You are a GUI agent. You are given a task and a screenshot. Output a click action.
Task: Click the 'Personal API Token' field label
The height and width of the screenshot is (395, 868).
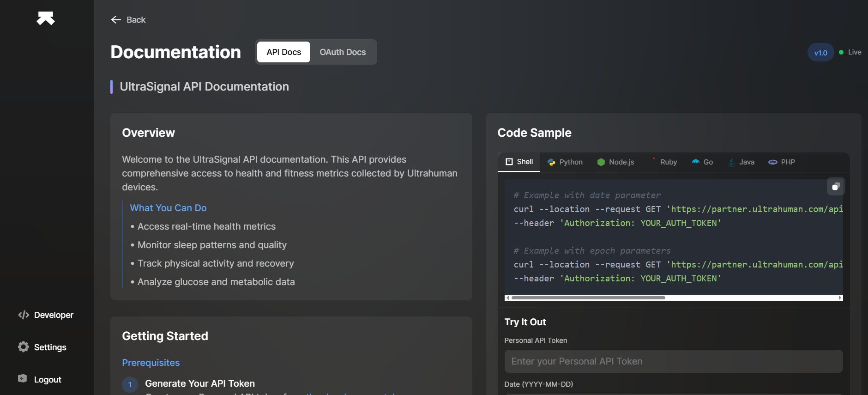tap(536, 340)
